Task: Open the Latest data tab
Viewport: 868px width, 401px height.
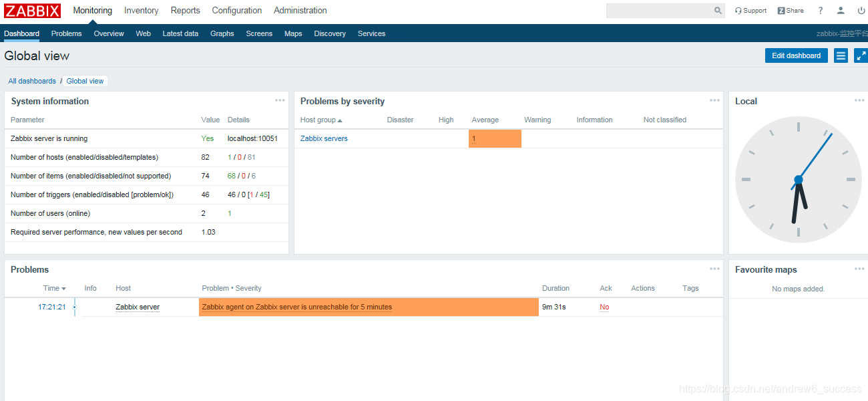Action: click(x=180, y=33)
